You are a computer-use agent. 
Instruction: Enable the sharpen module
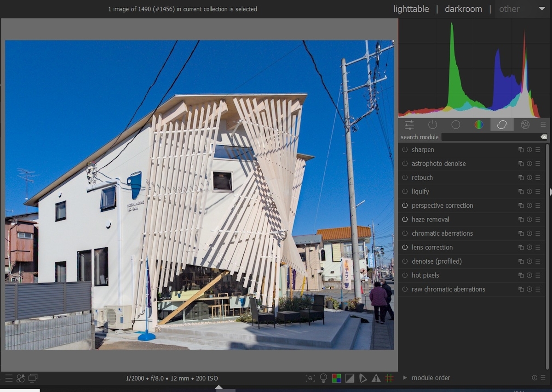point(405,150)
